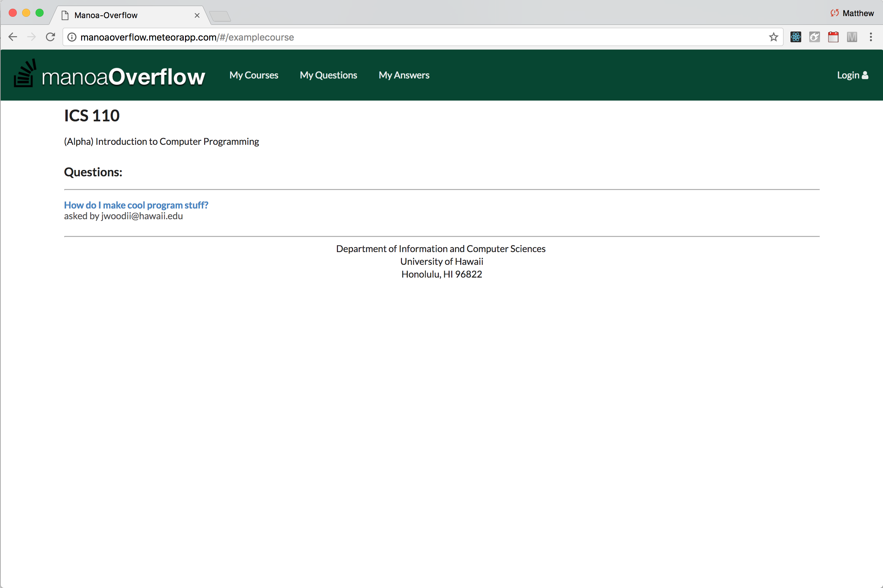
Task: Click the manoaOverflow title text
Action: click(123, 77)
